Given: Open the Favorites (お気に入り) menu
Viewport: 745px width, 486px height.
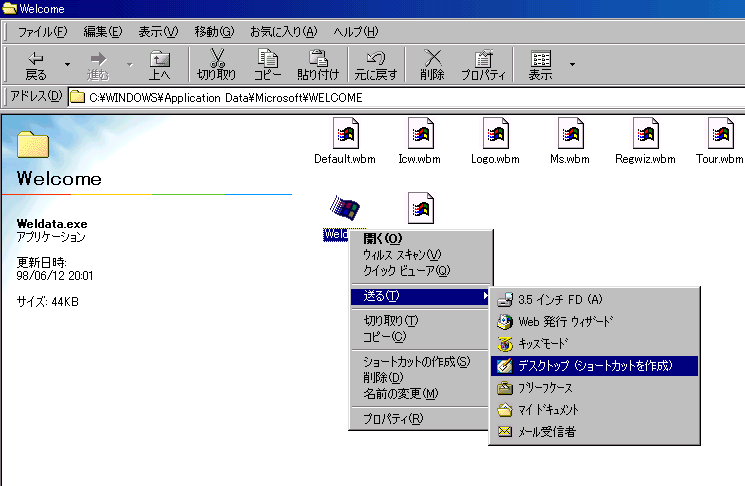Looking at the screenshot, I should tap(284, 32).
